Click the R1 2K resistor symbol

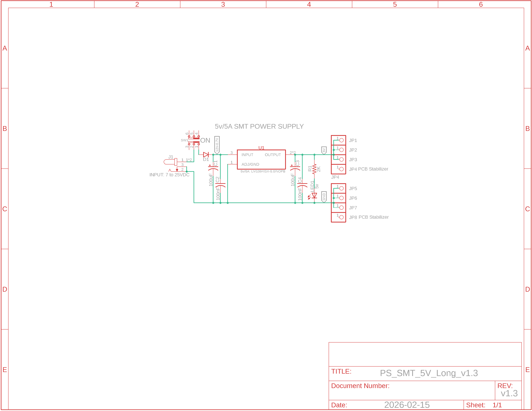pyautogui.click(x=315, y=169)
